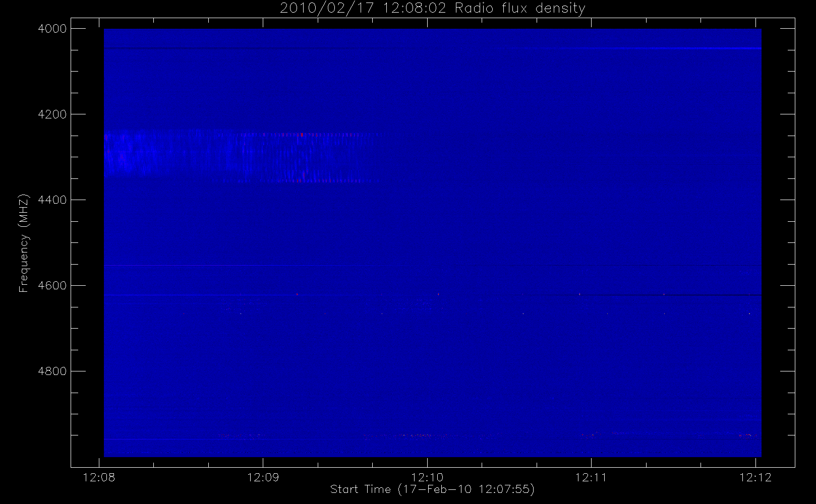Click the 12:11 time tick label
Screen dimensions: 816x504
pyautogui.click(x=591, y=477)
